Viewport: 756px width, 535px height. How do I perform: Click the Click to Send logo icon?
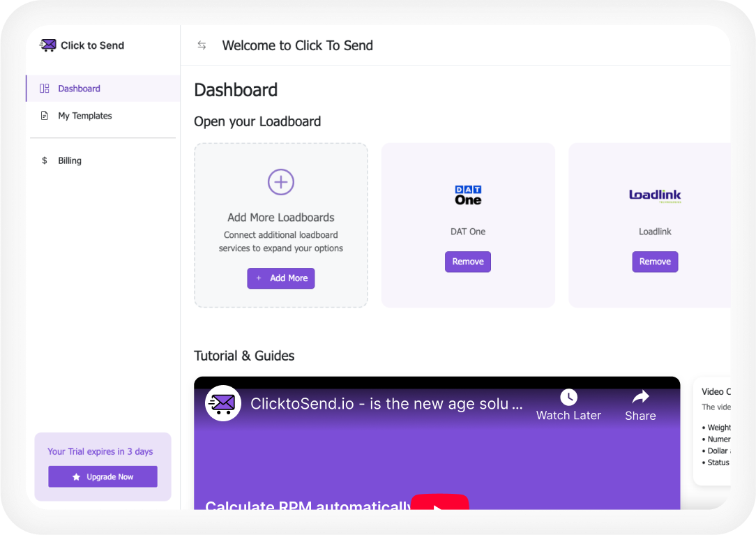click(47, 45)
